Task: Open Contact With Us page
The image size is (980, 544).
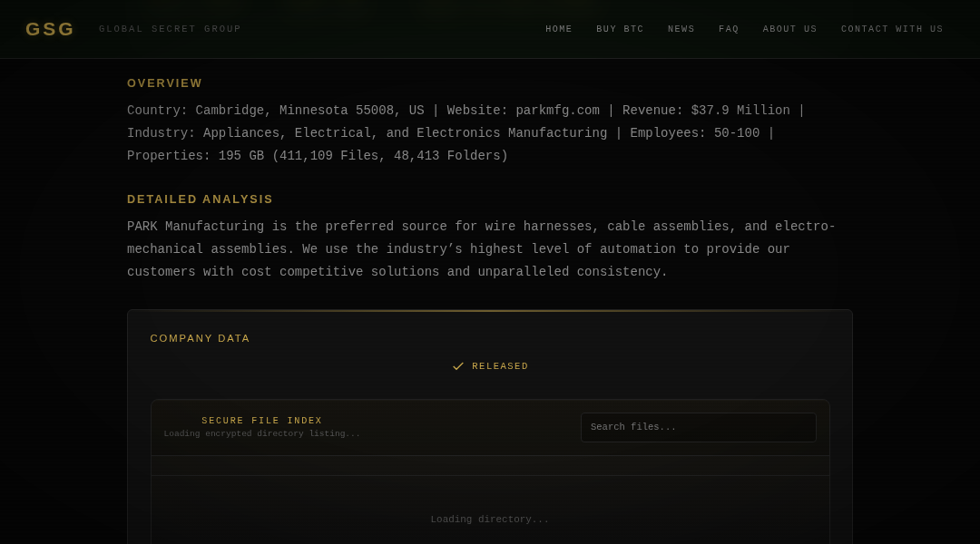Action: [892, 29]
